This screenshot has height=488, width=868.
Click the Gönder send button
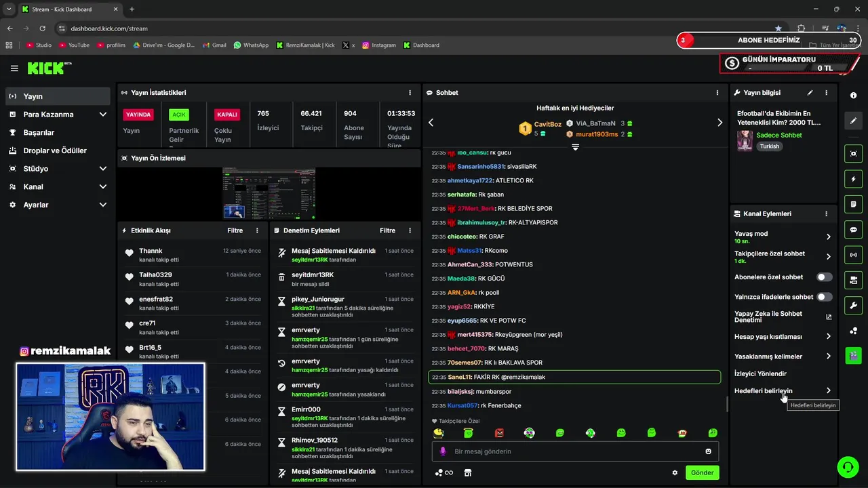pos(702,473)
